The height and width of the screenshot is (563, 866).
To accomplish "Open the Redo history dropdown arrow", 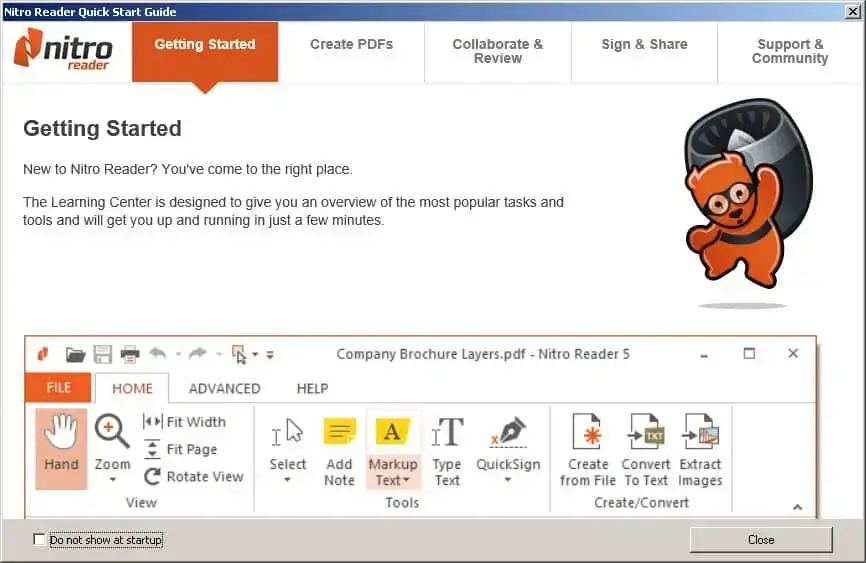I will coord(219,354).
